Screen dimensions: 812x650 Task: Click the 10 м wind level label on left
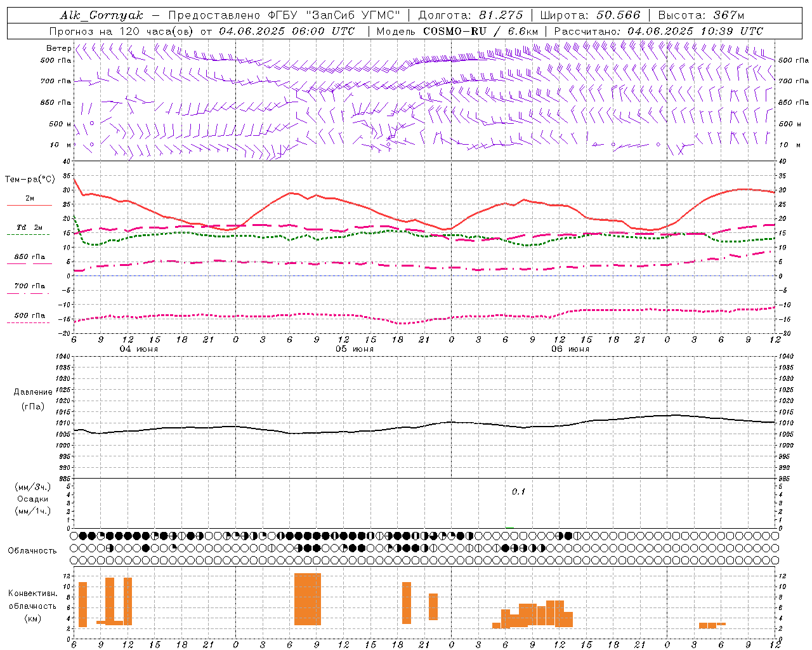(x=60, y=145)
